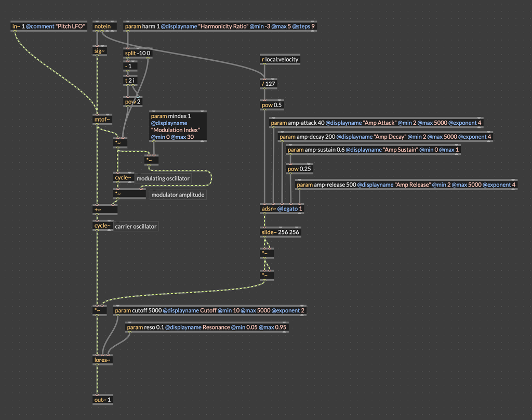Select the out~ 1 output object

point(103,400)
